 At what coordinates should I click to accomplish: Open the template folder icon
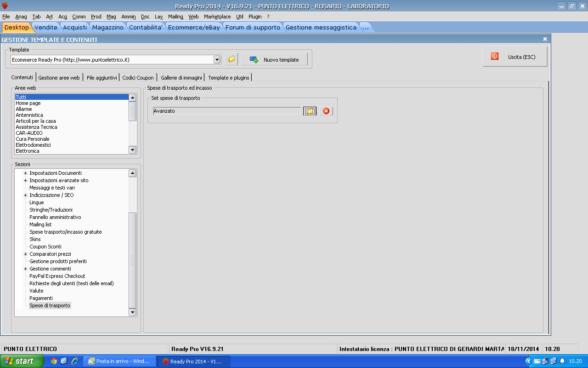point(231,59)
